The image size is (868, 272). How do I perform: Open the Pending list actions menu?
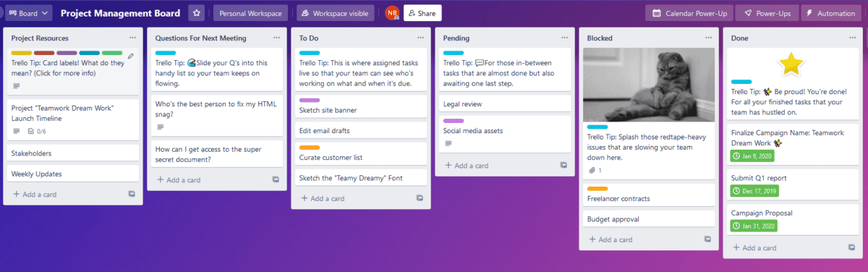point(563,38)
